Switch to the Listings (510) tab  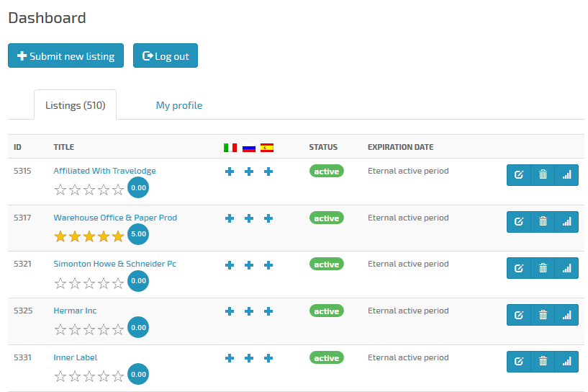[x=75, y=105]
